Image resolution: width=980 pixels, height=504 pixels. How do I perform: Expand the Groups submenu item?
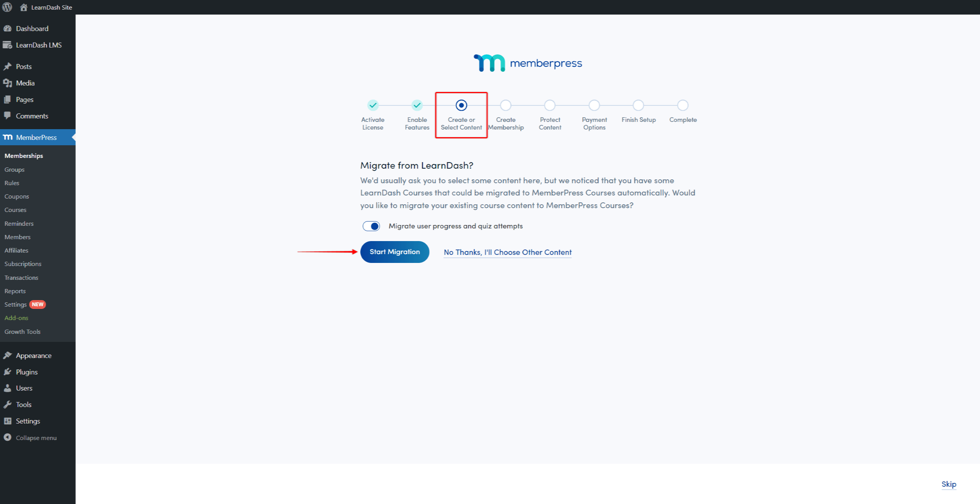(x=14, y=169)
